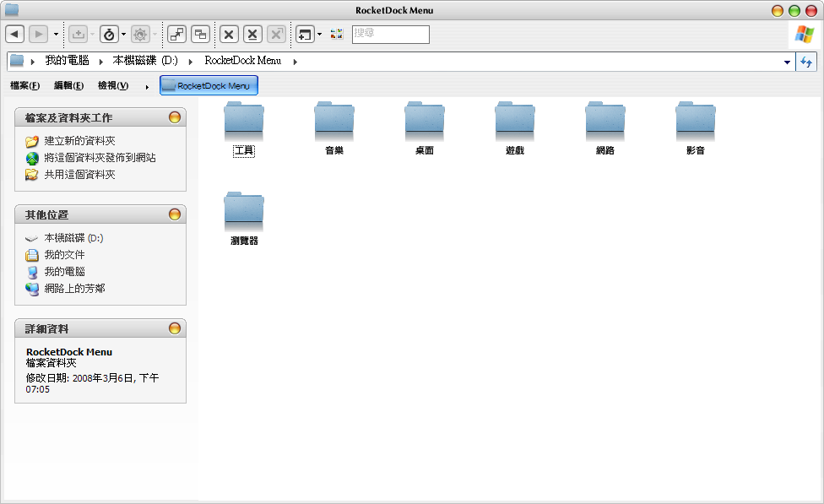Select the 網路 folder

pos(605,129)
